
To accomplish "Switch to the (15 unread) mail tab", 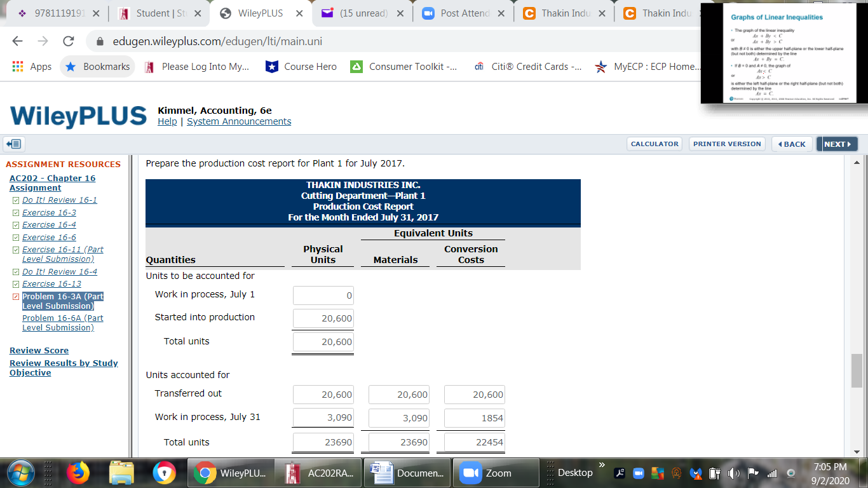I will click(363, 13).
